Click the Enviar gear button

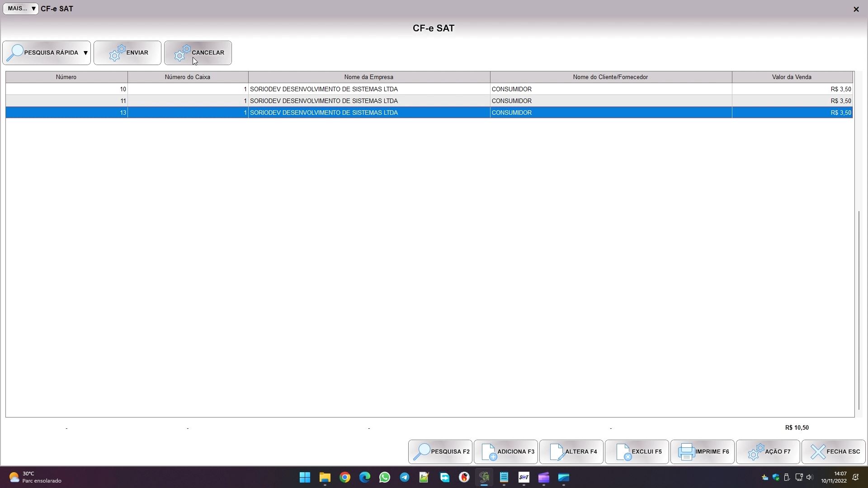[x=127, y=53]
